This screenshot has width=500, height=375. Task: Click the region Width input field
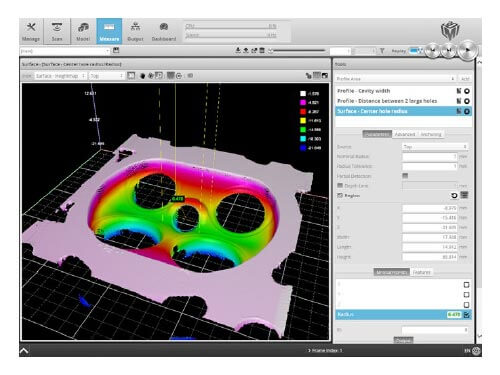(x=430, y=237)
